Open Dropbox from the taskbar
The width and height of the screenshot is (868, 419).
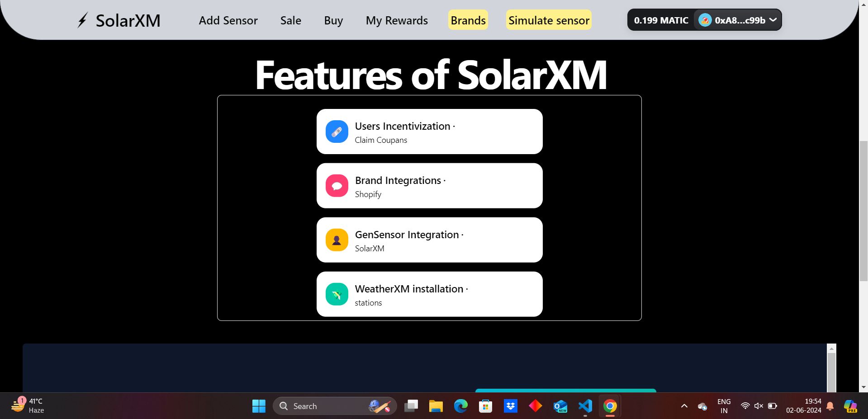click(x=511, y=406)
